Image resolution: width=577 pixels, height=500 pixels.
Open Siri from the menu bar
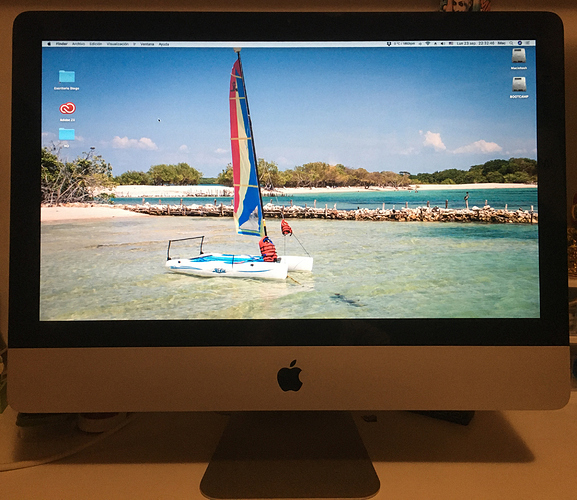pyautogui.click(x=520, y=43)
